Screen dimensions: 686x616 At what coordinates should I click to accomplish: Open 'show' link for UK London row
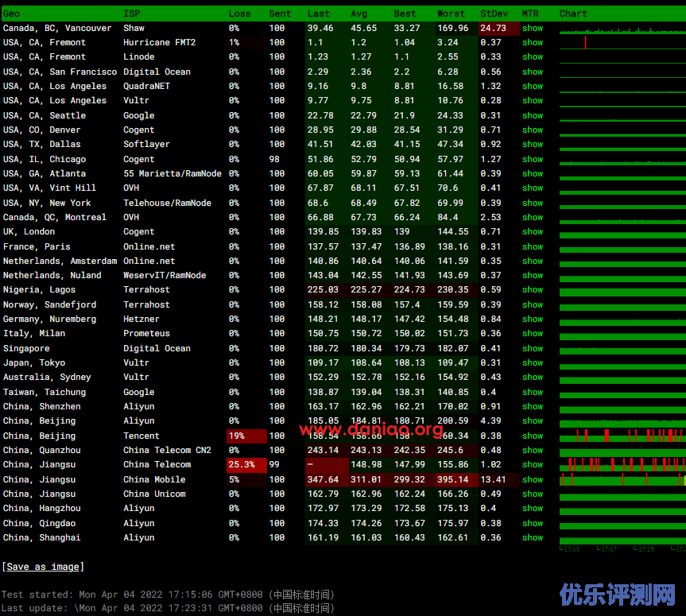click(x=533, y=232)
